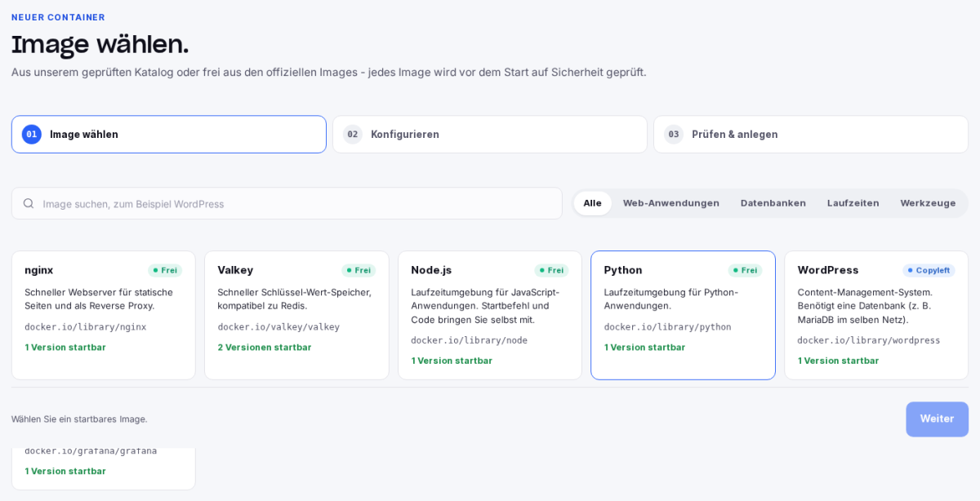Select the WordPress image card

[x=876, y=315]
